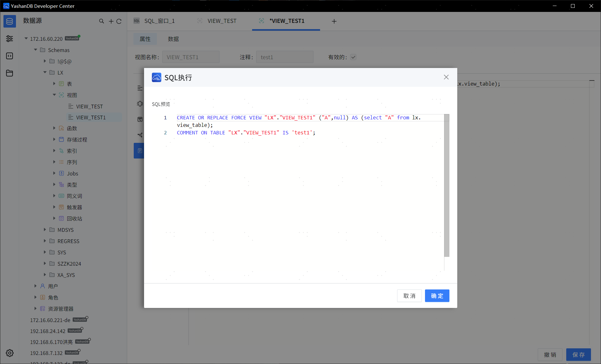Close the SQL执行 dialog
601x364 pixels.
click(446, 77)
